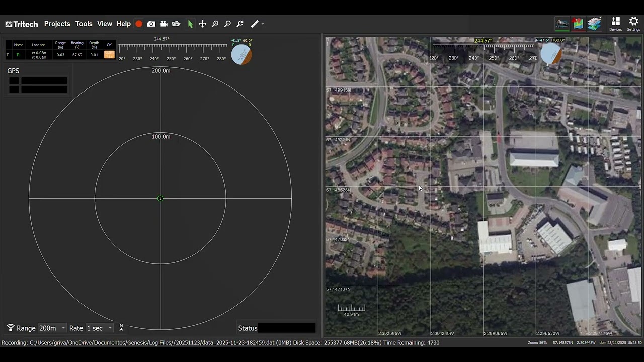This screenshot has height=362, width=644.
Task: Click the zoom out magnifier
Action: (x=227, y=24)
